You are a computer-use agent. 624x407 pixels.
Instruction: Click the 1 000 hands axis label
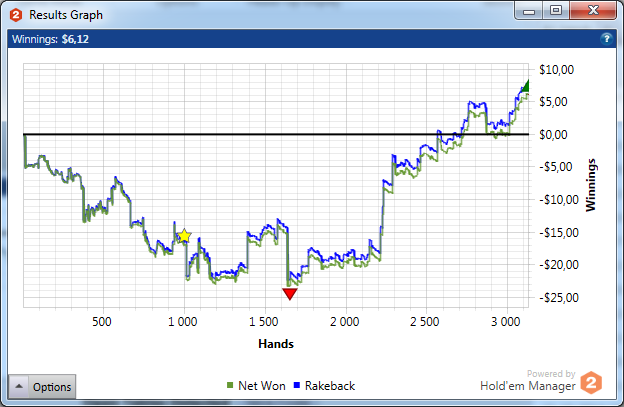pos(183,321)
